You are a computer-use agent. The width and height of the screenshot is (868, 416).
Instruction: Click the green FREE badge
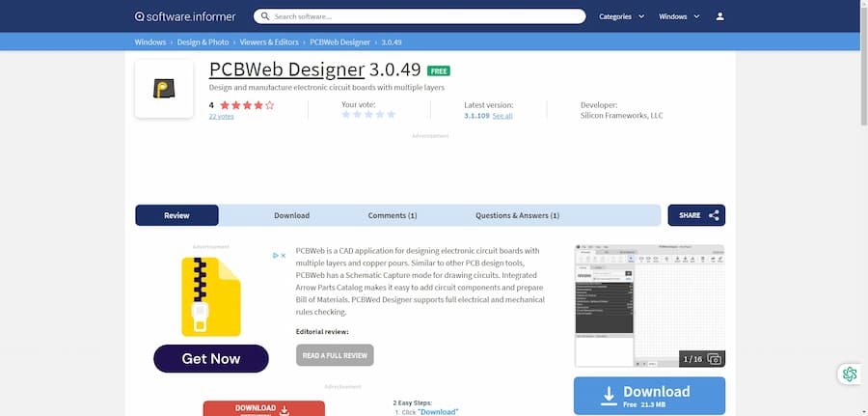(439, 70)
